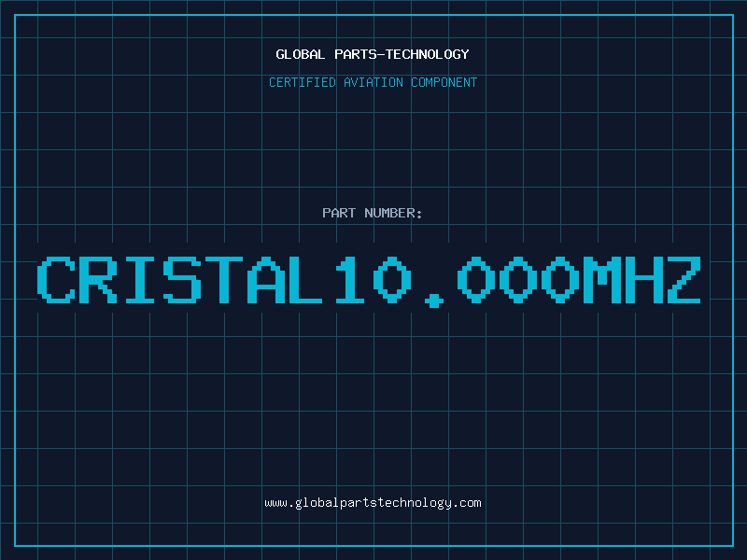Click the word GLOBAL in the header
The width and height of the screenshot is (747, 560).
tap(301, 54)
